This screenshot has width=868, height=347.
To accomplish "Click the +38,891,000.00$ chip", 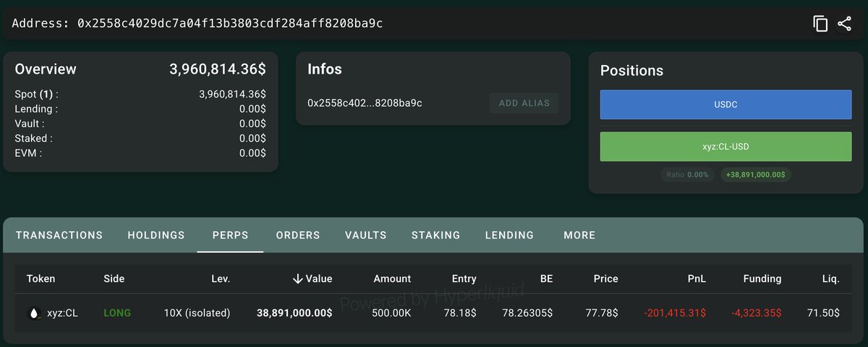I will [x=756, y=175].
